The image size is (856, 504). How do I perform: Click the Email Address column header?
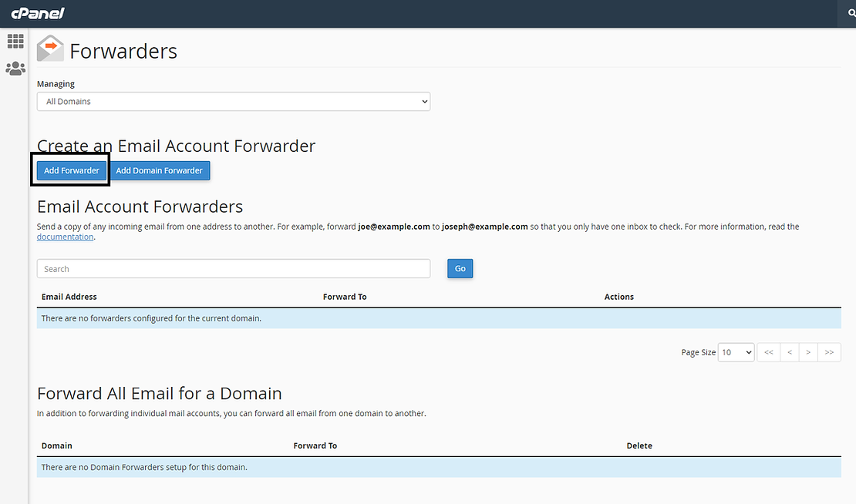point(69,297)
